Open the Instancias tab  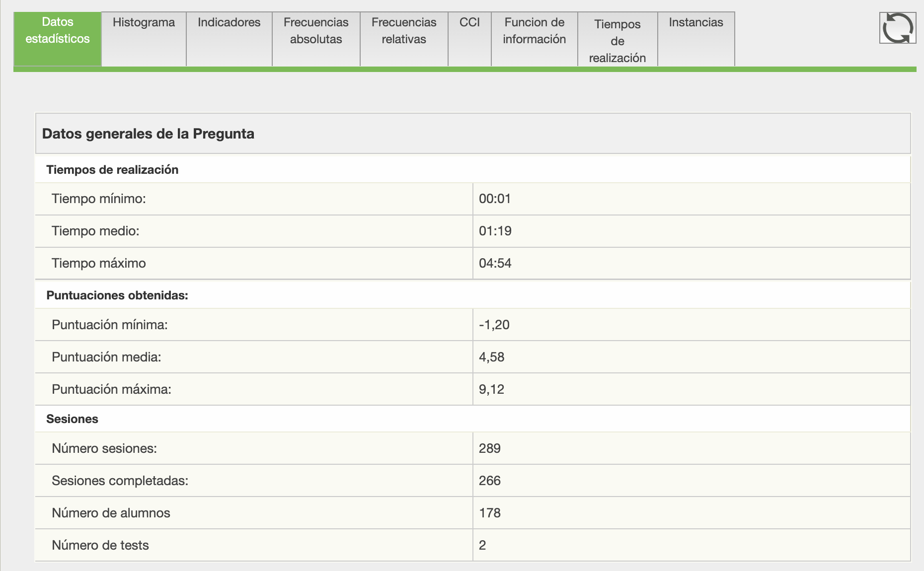point(695,23)
